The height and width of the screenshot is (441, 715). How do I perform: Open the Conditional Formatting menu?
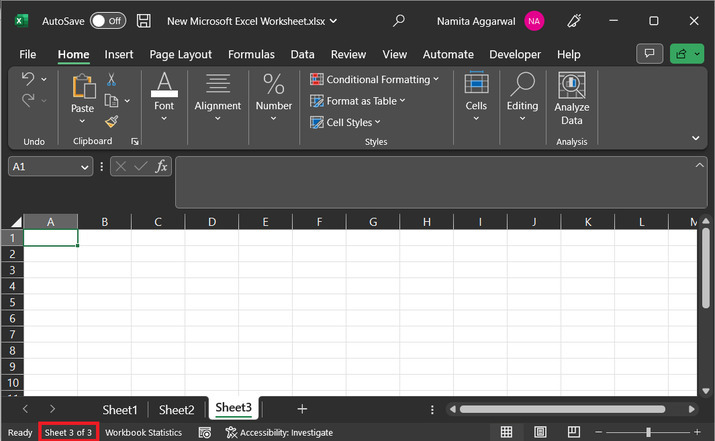(374, 79)
